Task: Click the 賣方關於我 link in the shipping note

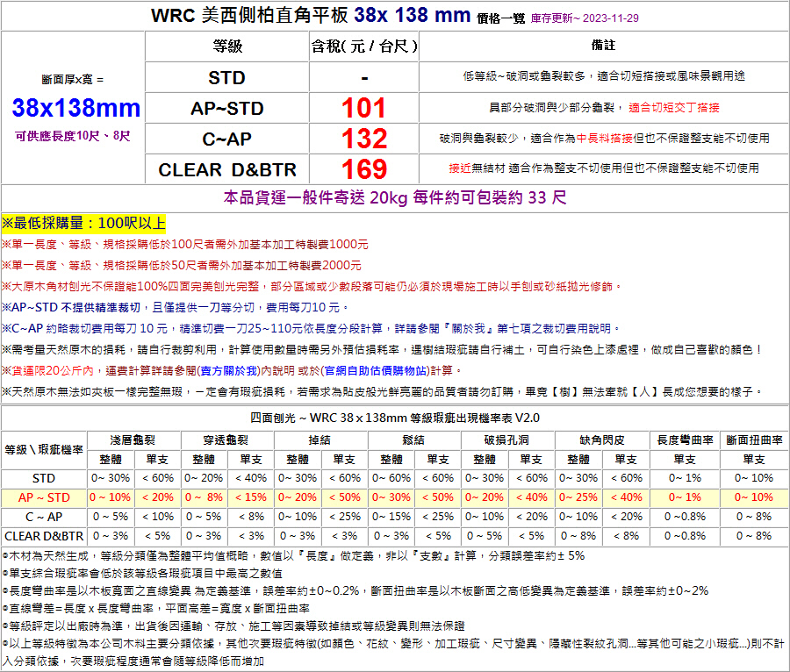Action: click(x=230, y=371)
